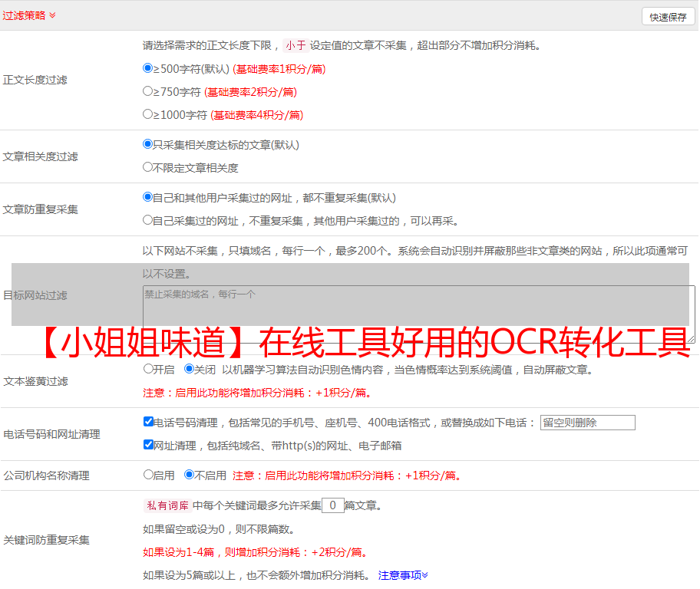Click the 基础费率2积分/篇 red note
Screen dimensions: 700x589
pos(250,92)
